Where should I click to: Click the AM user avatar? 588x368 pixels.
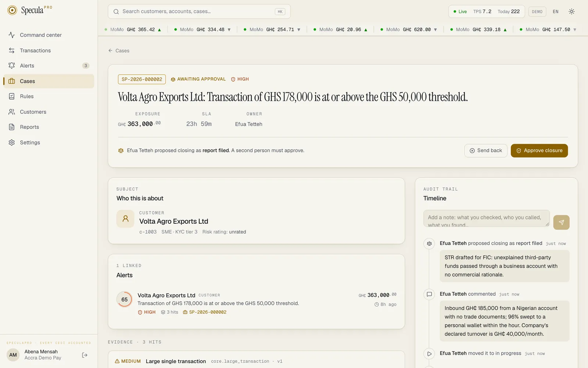pyautogui.click(x=13, y=355)
